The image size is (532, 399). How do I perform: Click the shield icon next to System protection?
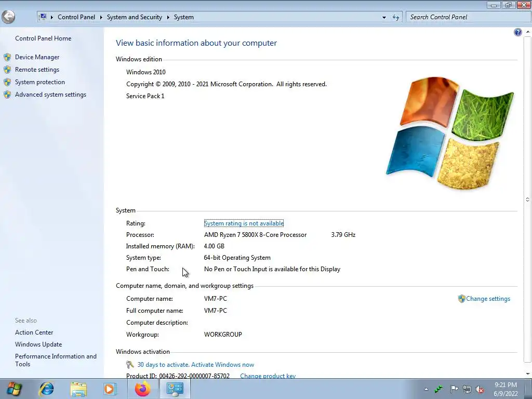(x=7, y=82)
